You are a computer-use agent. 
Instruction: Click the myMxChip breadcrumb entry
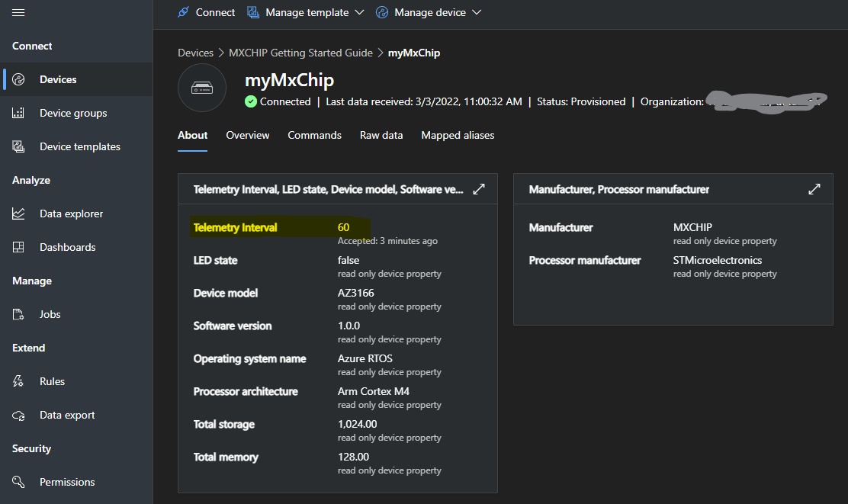click(x=414, y=53)
